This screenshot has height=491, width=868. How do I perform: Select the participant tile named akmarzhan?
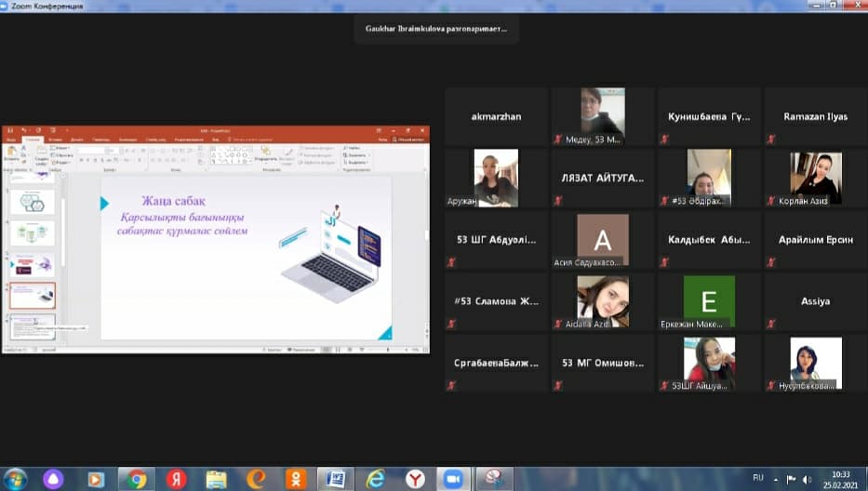coord(496,117)
